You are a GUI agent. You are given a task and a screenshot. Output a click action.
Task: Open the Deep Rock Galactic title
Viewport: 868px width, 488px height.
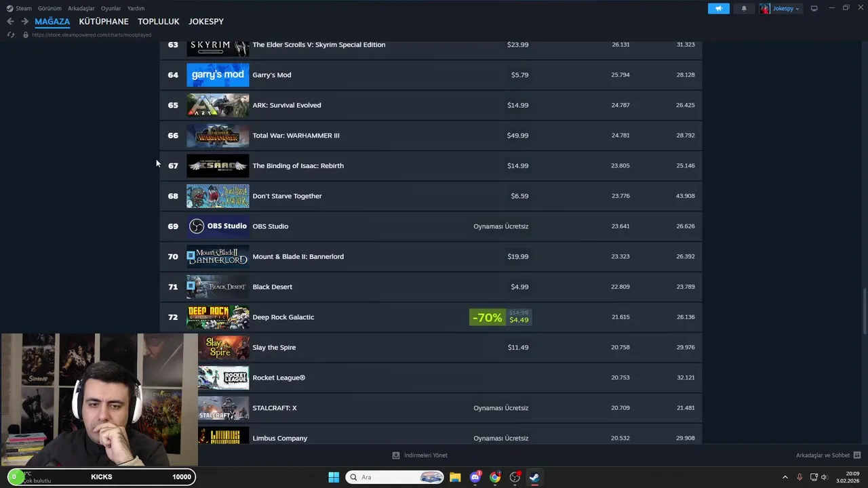click(283, 317)
